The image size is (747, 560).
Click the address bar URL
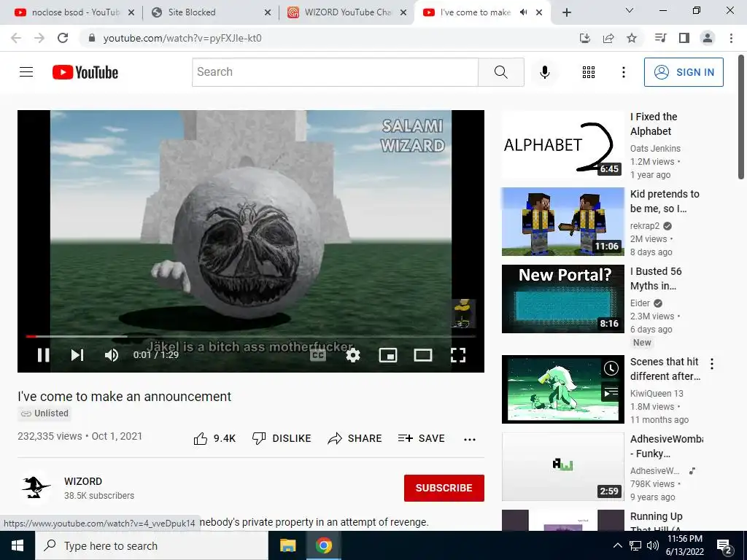click(x=182, y=38)
